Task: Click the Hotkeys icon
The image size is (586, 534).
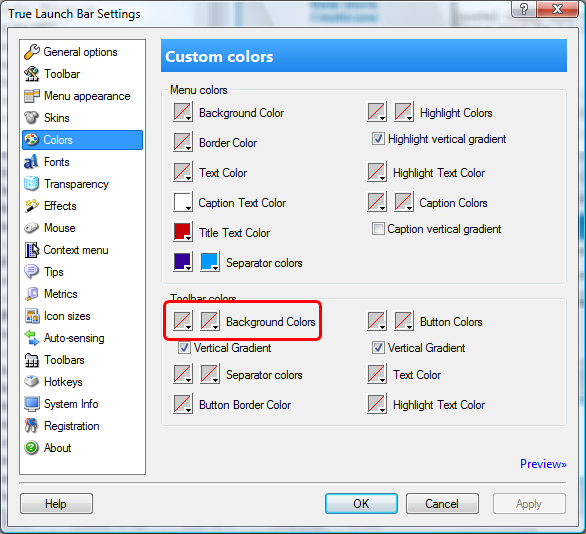Action: [31, 382]
